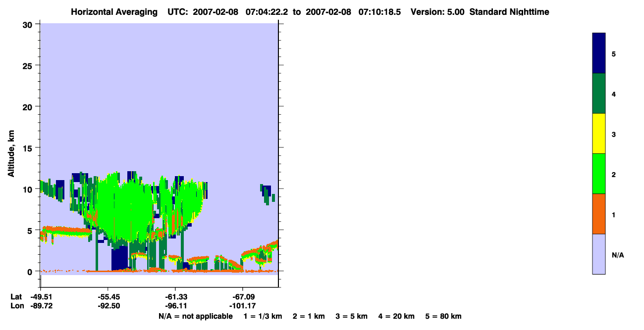Click 'Standard Nighttime' in the title

[509, 12]
